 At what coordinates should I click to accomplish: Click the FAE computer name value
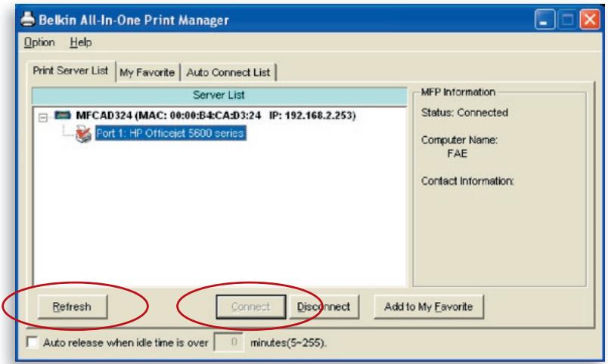(458, 154)
